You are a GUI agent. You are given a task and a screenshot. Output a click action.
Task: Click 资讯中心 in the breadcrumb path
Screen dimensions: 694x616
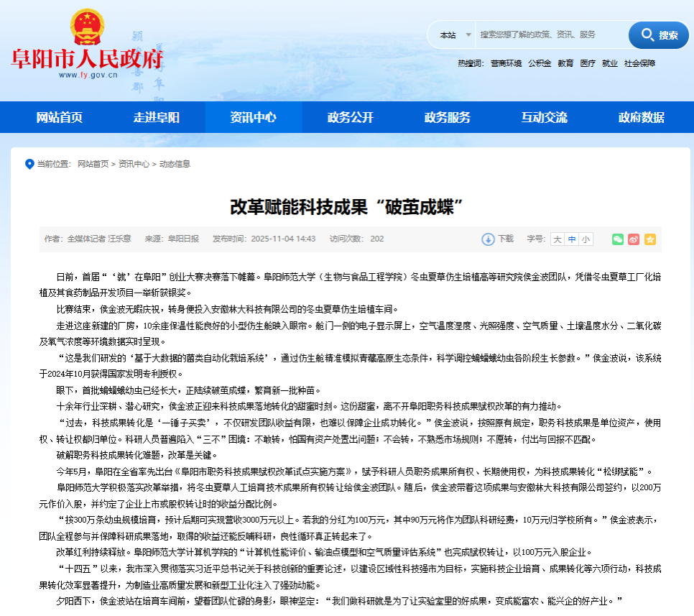pos(134,164)
